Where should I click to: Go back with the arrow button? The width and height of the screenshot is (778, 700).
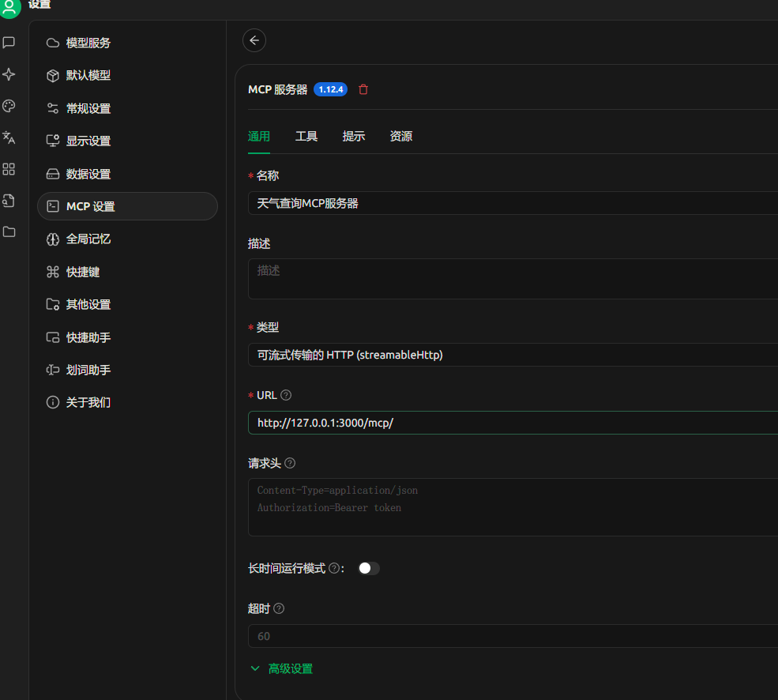tap(254, 41)
